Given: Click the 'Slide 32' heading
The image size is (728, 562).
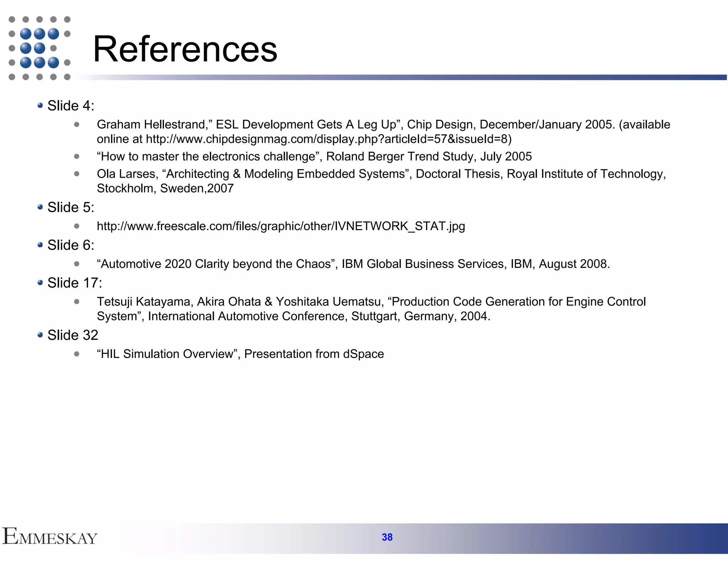Looking at the screenshot, I should 73,335.
